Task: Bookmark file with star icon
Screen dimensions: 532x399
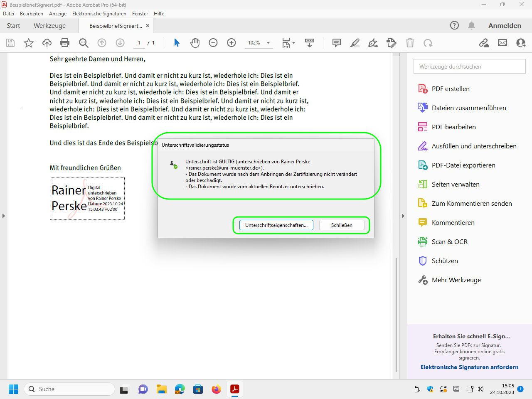Action: point(29,43)
